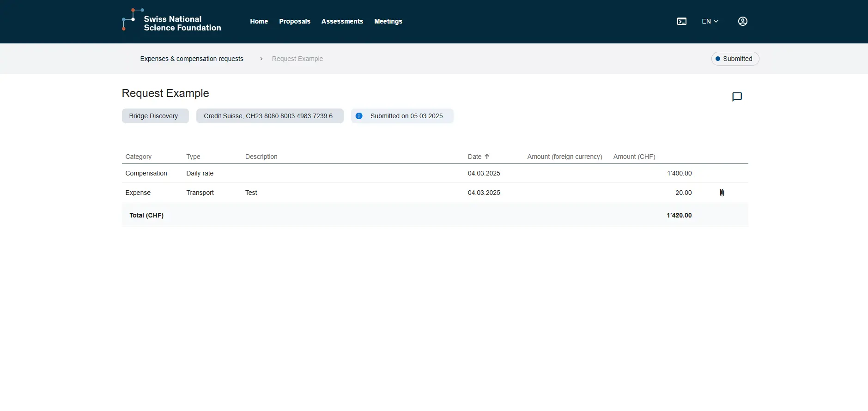Navigate to the Assessments page
Viewport: 868px width, 411px height.
[342, 21]
